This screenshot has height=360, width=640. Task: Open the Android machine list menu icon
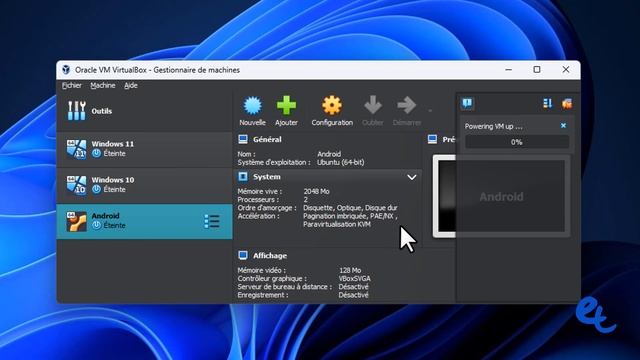212,221
